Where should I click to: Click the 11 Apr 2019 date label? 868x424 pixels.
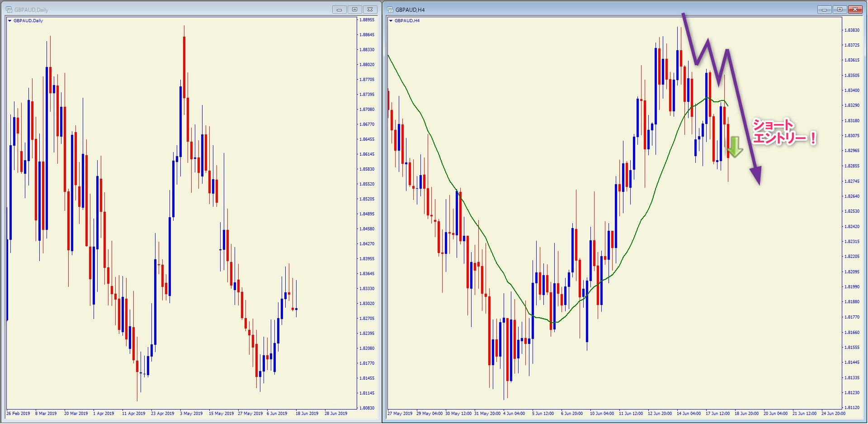point(134,414)
